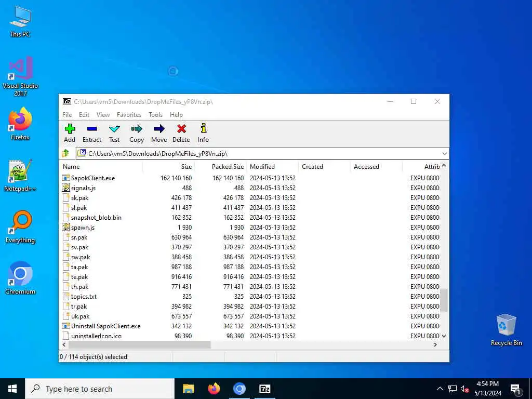532x399 pixels.
Task: Select the uninstallerIcon.ico file
Action: pyautogui.click(x=250, y=336)
